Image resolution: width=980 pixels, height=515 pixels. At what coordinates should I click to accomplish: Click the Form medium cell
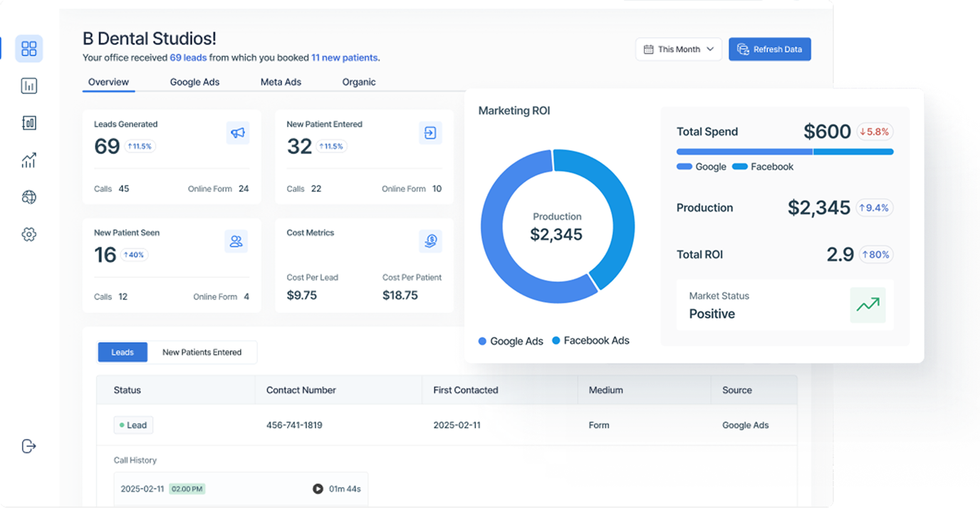(599, 425)
